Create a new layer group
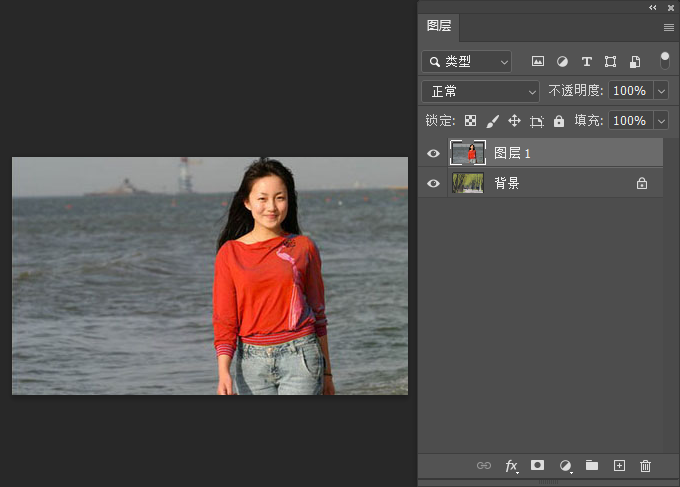This screenshot has width=680, height=487. tap(592, 466)
